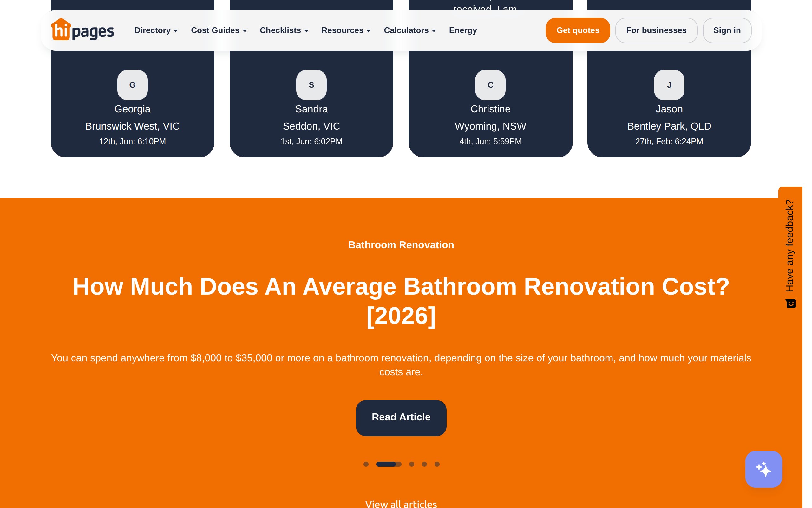Screen dimensions: 812x508
Task: Click the Wyoming, NSW location text
Action: (x=490, y=126)
